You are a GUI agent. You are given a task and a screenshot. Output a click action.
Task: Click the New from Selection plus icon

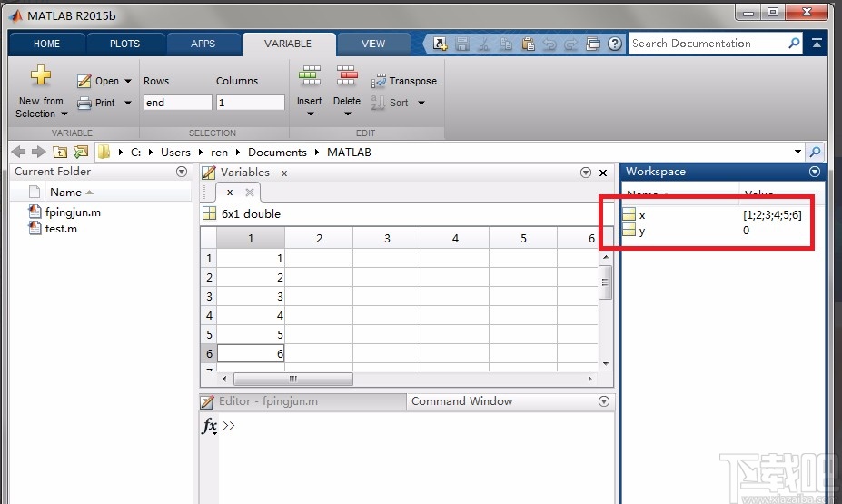(41, 75)
